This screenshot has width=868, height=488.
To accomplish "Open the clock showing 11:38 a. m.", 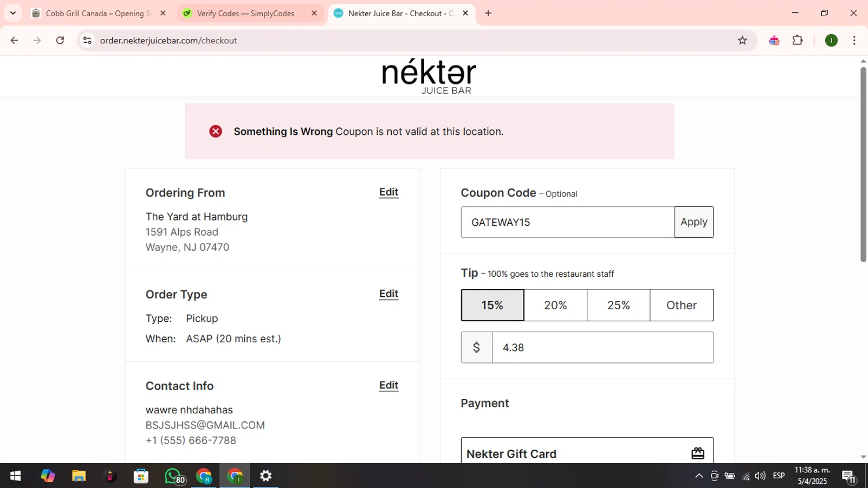I will coord(812,476).
